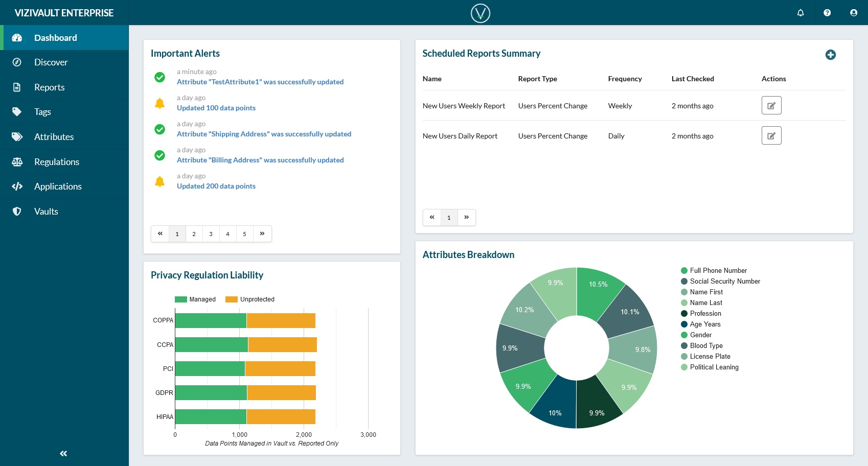The height and width of the screenshot is (466, 868).
Task: Select the 10.5% pie chart slice
Action: click(597, 290)
